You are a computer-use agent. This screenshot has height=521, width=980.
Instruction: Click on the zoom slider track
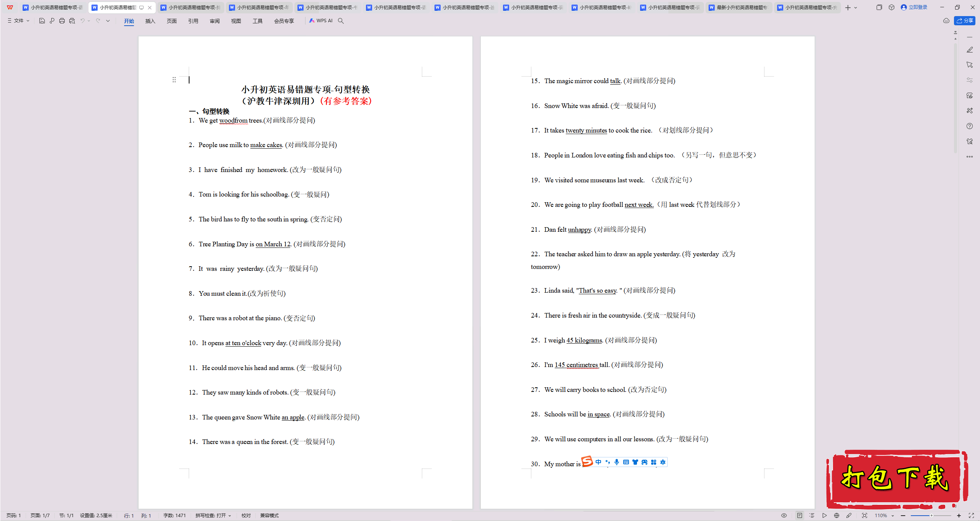(931, 516)
